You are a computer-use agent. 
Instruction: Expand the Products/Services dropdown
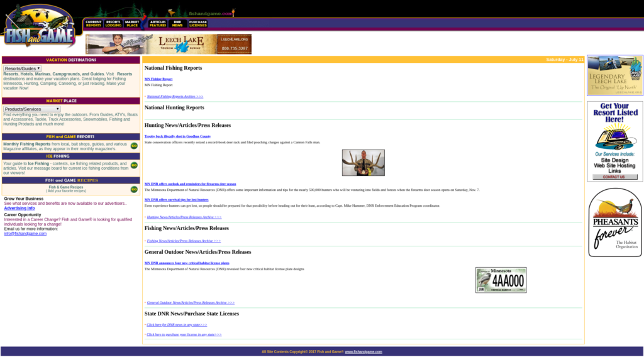(x=31, y=109)
